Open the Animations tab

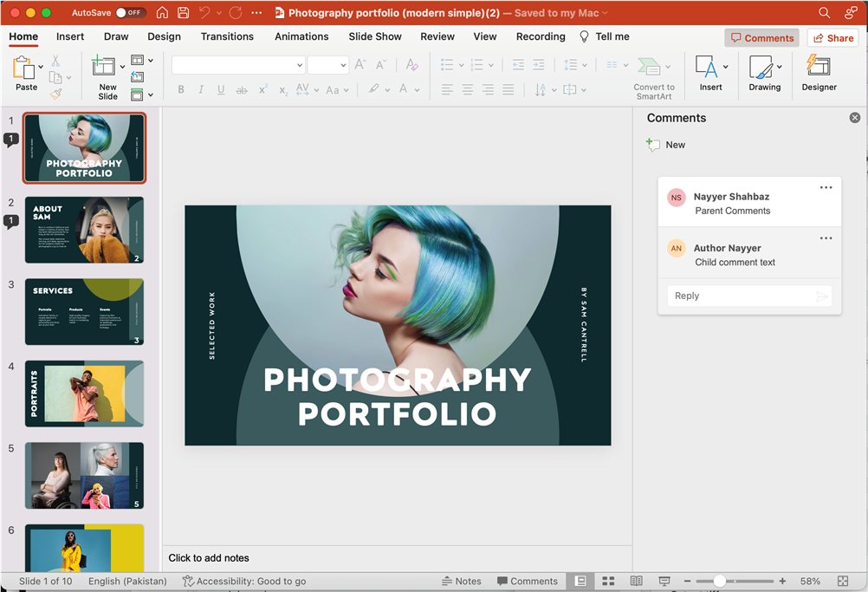click(x=301, y=36)
